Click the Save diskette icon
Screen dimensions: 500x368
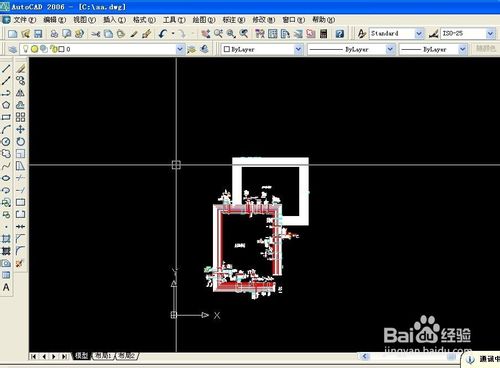click(x=38, y=34)
